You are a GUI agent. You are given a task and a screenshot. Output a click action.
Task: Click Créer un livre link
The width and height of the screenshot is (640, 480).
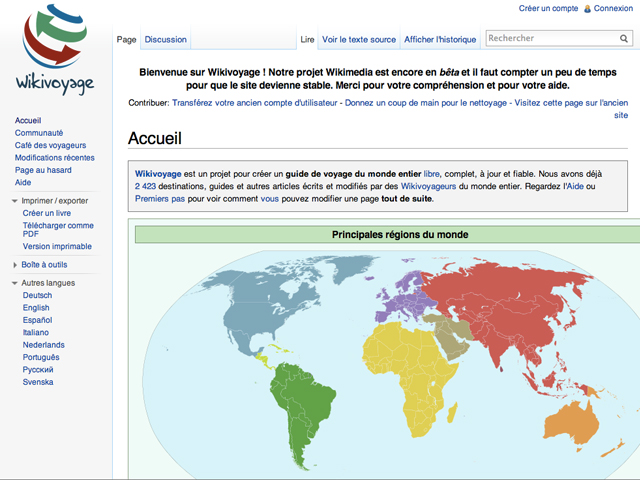tap(47, 213)
